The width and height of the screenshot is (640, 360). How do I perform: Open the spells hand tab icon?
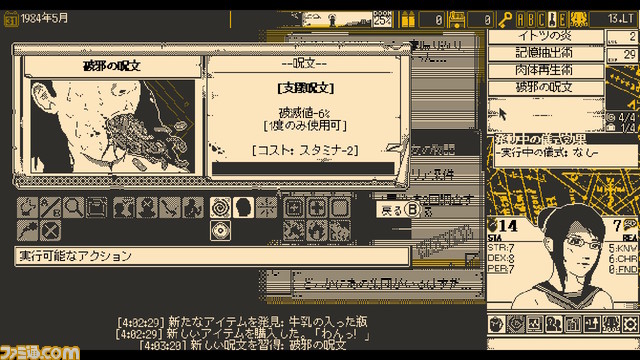pos(516,324)
